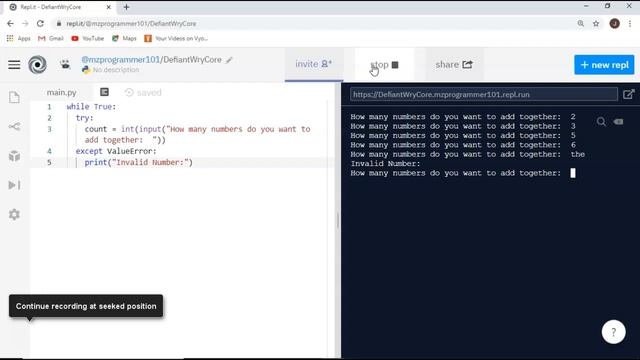Click the editor-console pane divider handle
This screenshot has height=360, width=640.
point(338,221)
